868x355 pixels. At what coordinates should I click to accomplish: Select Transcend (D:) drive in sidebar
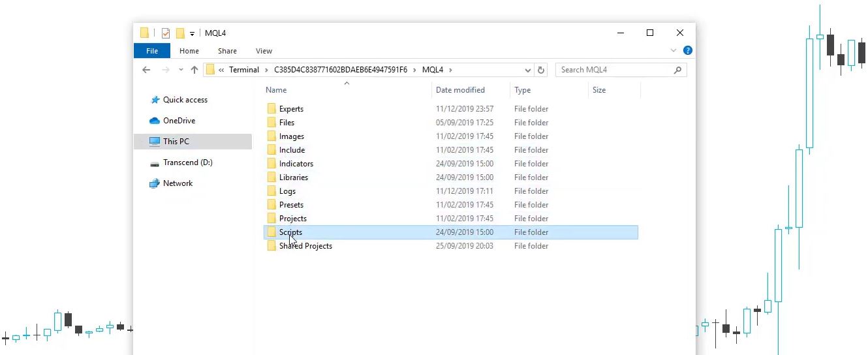click(187, 162)
